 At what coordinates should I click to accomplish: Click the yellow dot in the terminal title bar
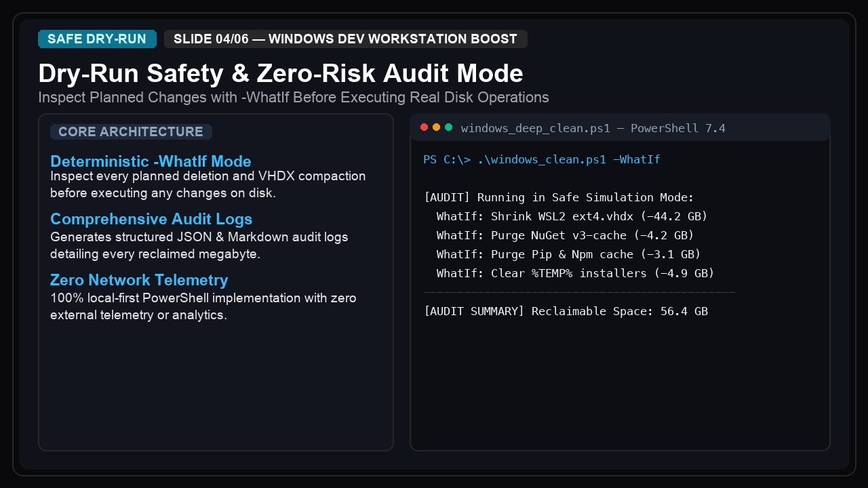click(437, 127)
